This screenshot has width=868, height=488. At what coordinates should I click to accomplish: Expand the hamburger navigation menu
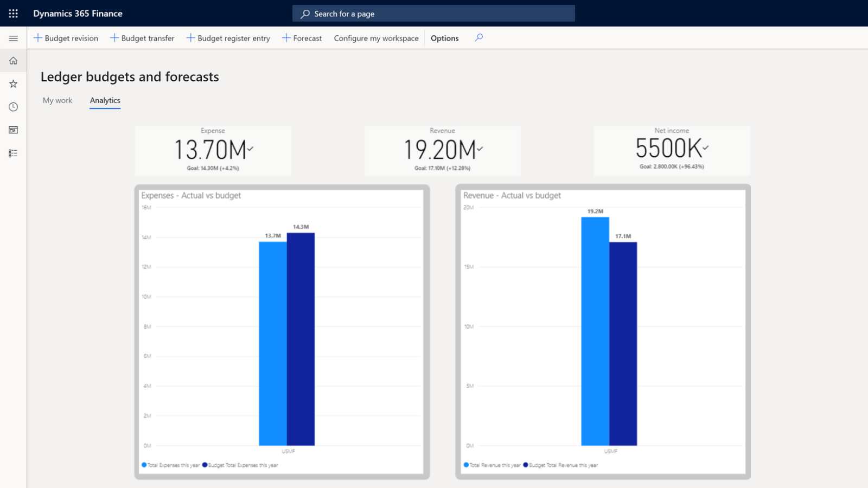(13, 38)
